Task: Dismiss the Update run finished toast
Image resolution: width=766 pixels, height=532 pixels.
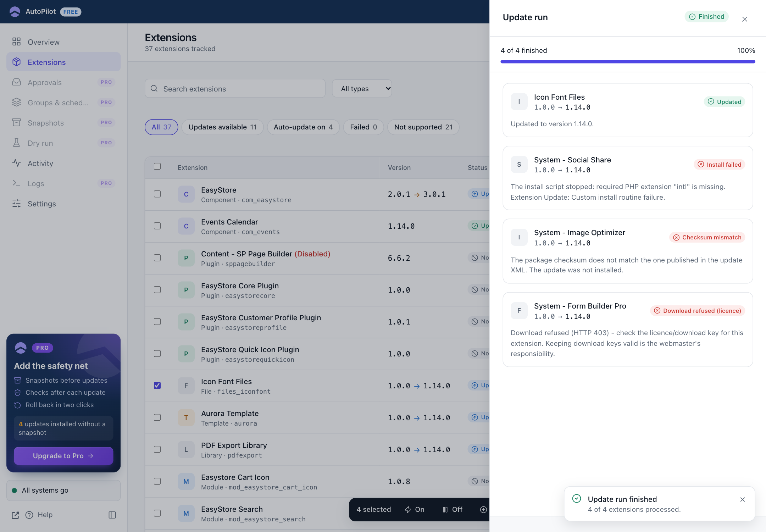Action: (x=743, y=499)
